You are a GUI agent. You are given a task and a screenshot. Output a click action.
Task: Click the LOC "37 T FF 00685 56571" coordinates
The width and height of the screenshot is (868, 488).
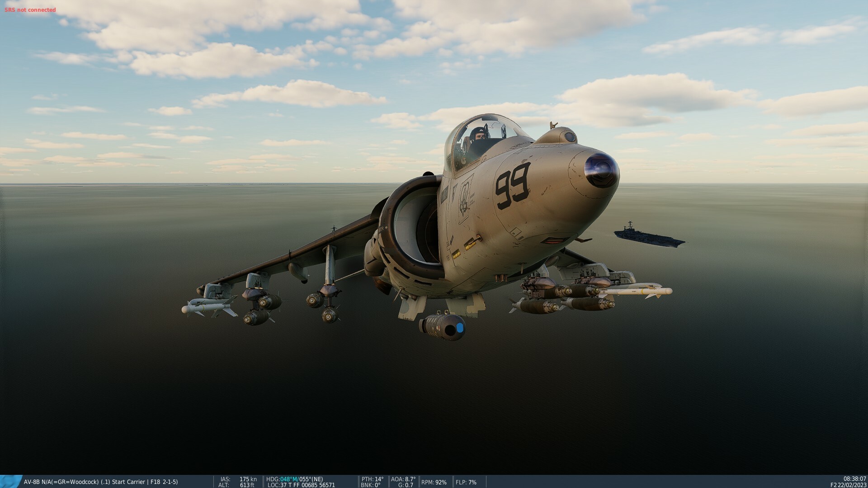click(x=307, y=485)
